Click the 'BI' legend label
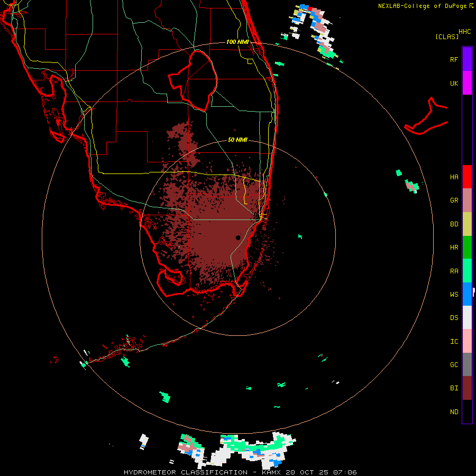The image size is (476, 476). click(454, 388)
